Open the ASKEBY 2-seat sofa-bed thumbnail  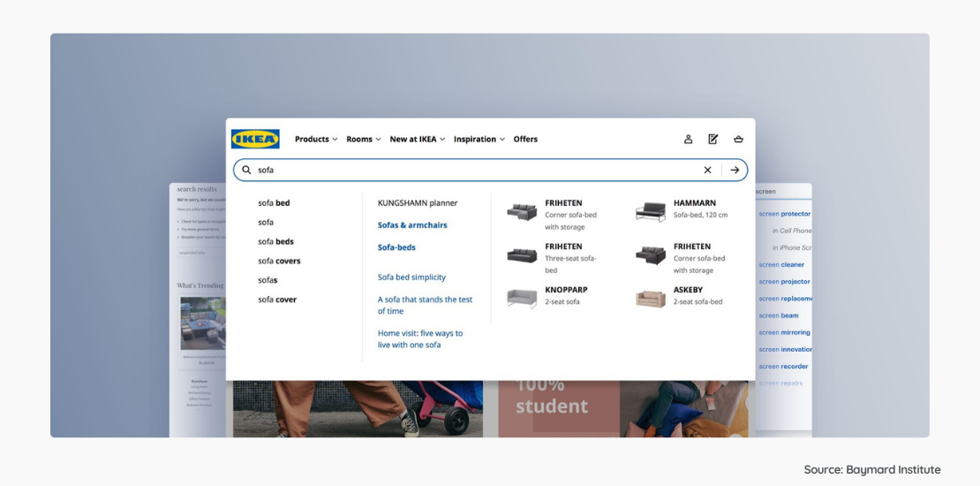[651, 299]
